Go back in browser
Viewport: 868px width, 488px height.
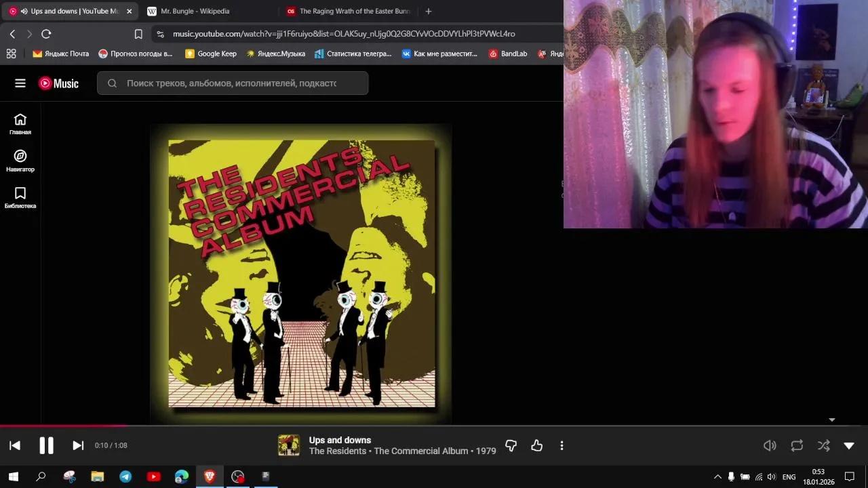[x=12, y=34]
